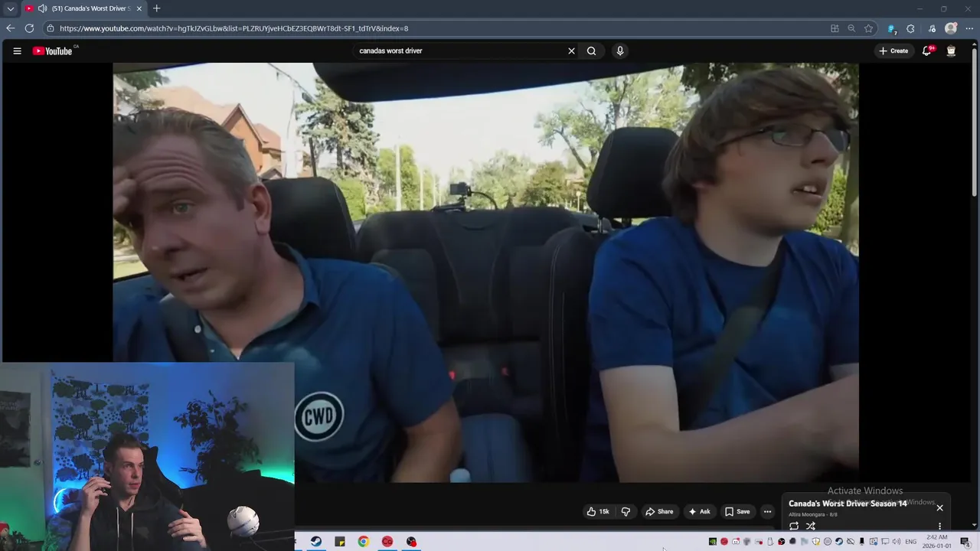The width and height of the screenshot is (980, 551).
Task: Click the zoom out magnifier in the address bar
Action: [851, 28]
